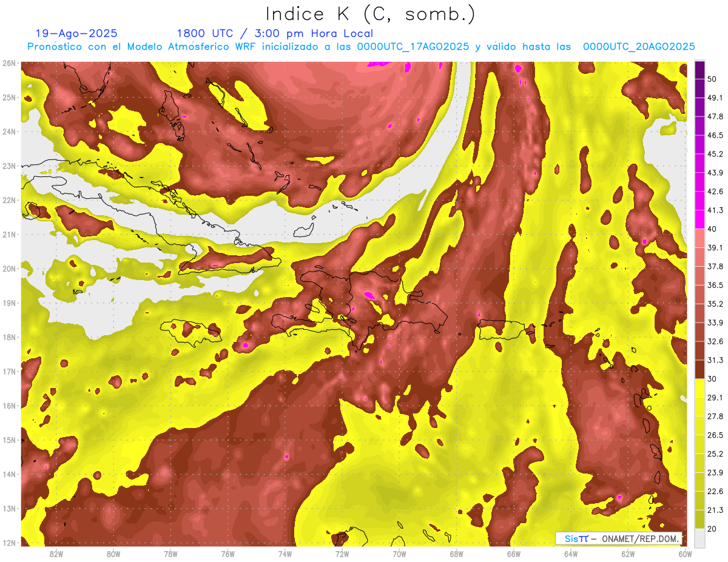Image resolution: width=728 pixels, height=562 pixels.
Task: Click longitude label '78W'
Action: [170, 554]
